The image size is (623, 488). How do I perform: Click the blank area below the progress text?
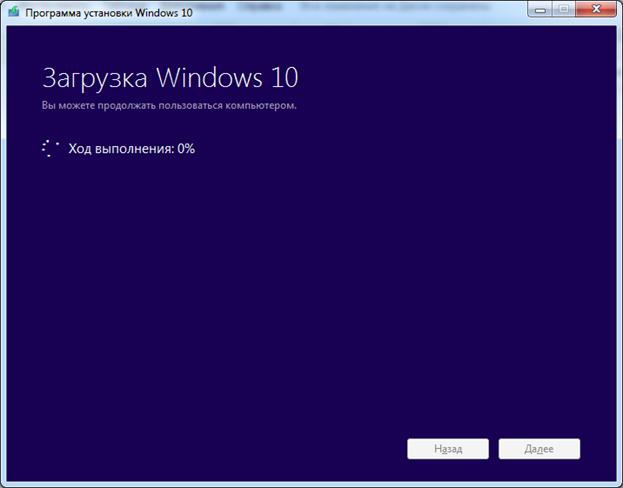(150, 220)
